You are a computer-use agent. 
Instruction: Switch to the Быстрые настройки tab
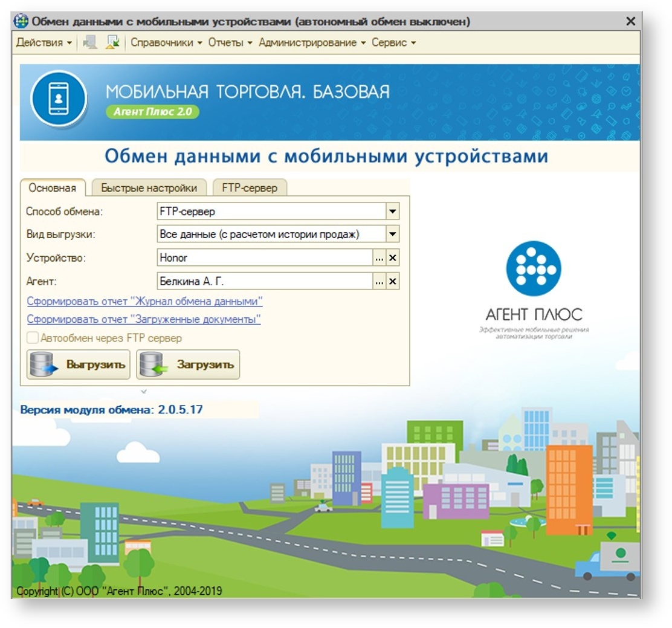149,188
